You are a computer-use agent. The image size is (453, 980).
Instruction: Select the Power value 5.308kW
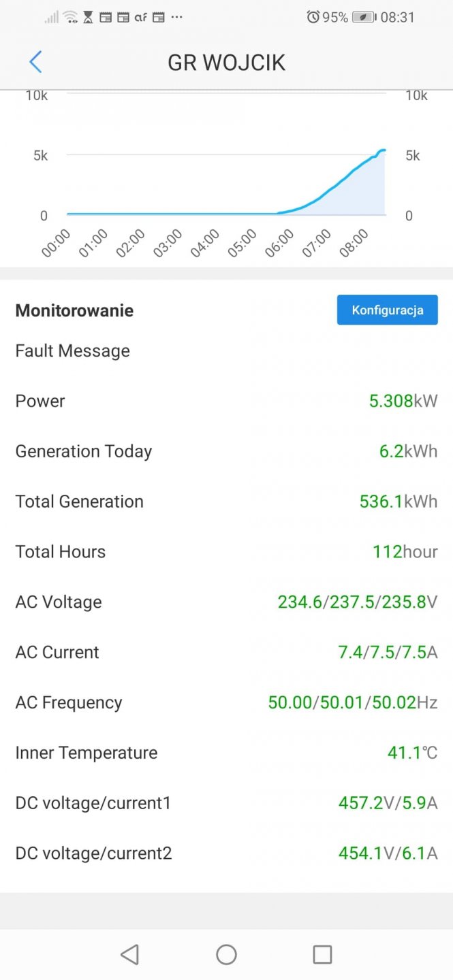[403, 401]
